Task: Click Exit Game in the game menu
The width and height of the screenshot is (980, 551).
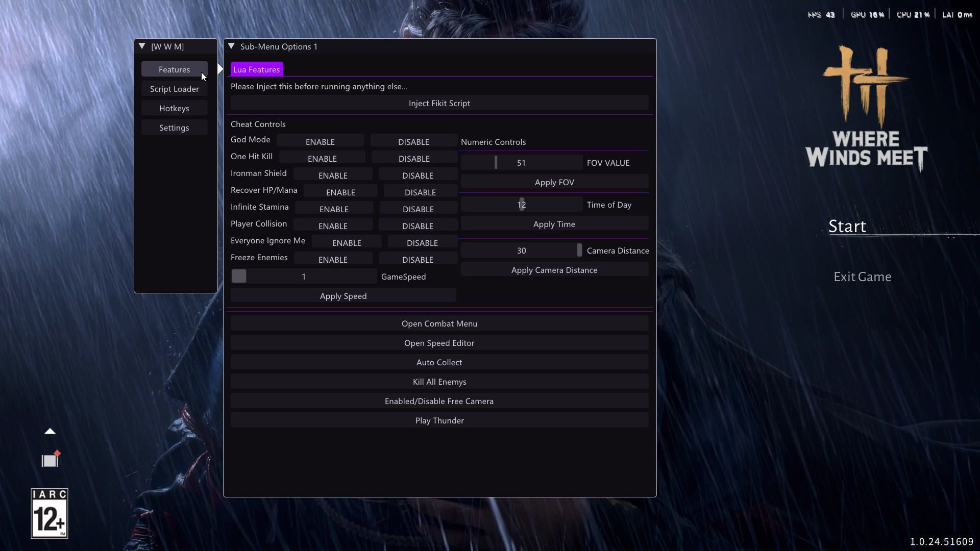Action: (863, 277)
